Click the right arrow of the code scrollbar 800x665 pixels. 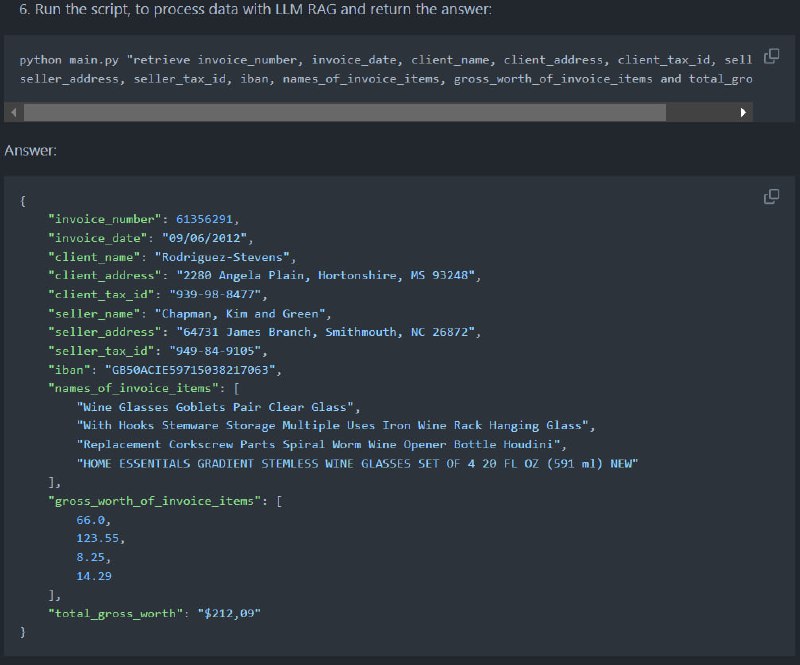[743, 112]
